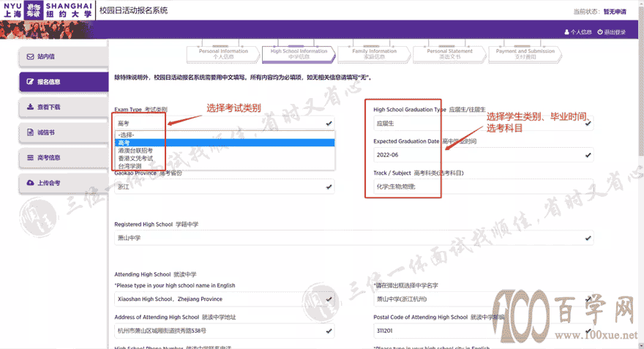
Task: Select the -选择- option in the list
Action: (x=225, y=135)
